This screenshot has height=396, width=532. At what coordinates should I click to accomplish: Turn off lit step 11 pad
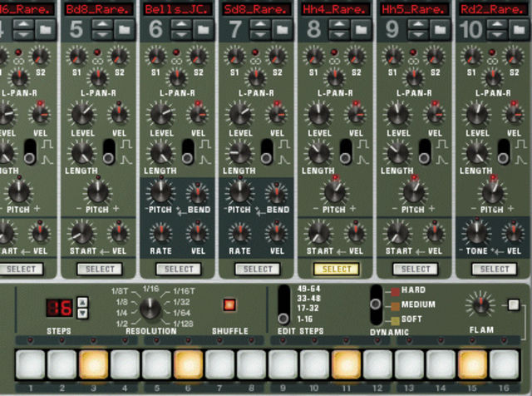[346, 364]
